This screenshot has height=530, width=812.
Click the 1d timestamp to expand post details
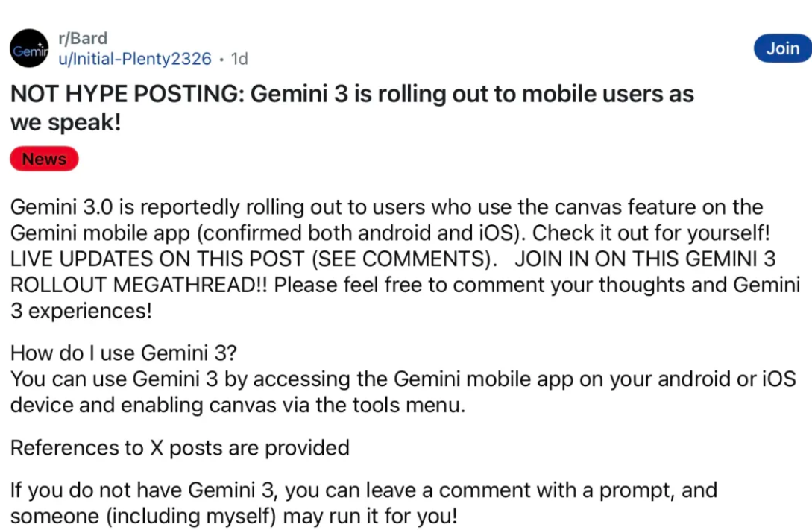(239, 59)
